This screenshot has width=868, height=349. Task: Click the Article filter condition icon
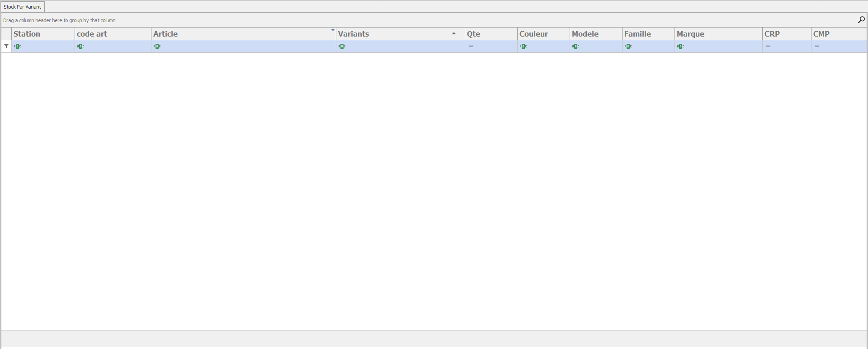point(157,46)
